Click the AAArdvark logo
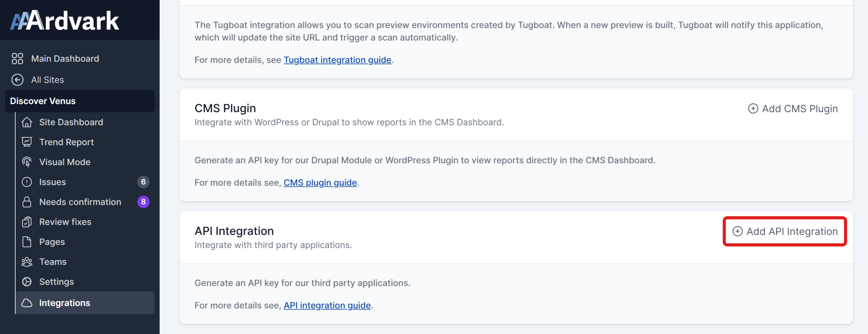Image resolution: width=868 pixels, height=334 pixels. 65,20
